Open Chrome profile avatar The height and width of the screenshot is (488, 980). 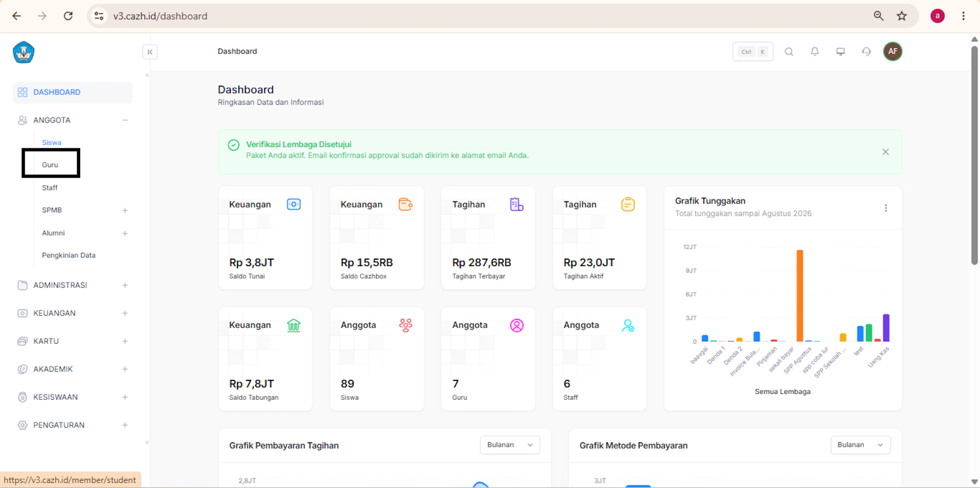937,16
